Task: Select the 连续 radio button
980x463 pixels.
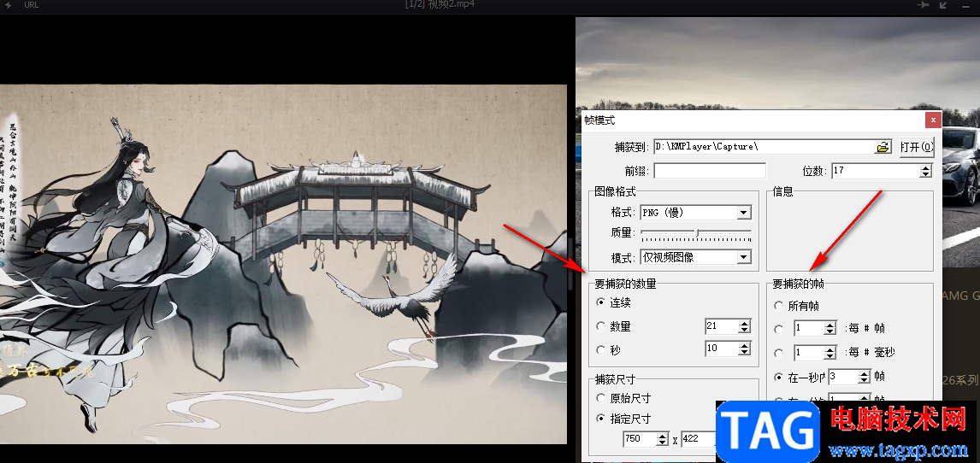Action: click(x=601, y=302)
